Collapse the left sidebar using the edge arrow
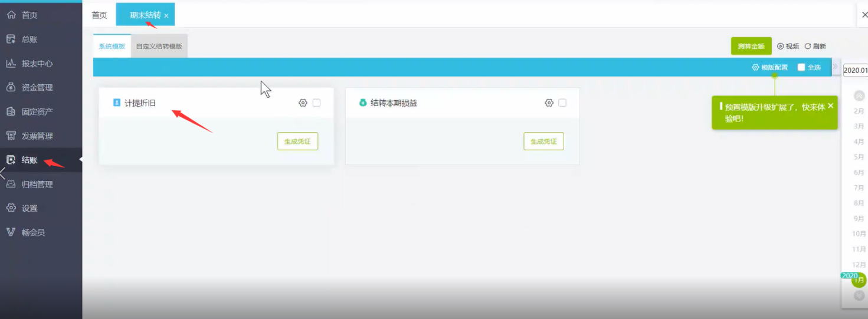868x319 pixels. tap(3, 173)
